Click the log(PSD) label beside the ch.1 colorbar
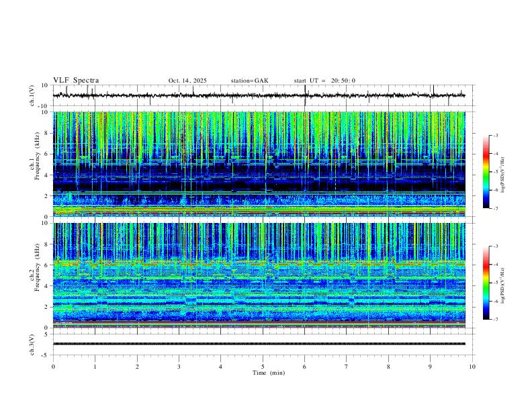Screen dimensions: 532x411 (503, 175)
